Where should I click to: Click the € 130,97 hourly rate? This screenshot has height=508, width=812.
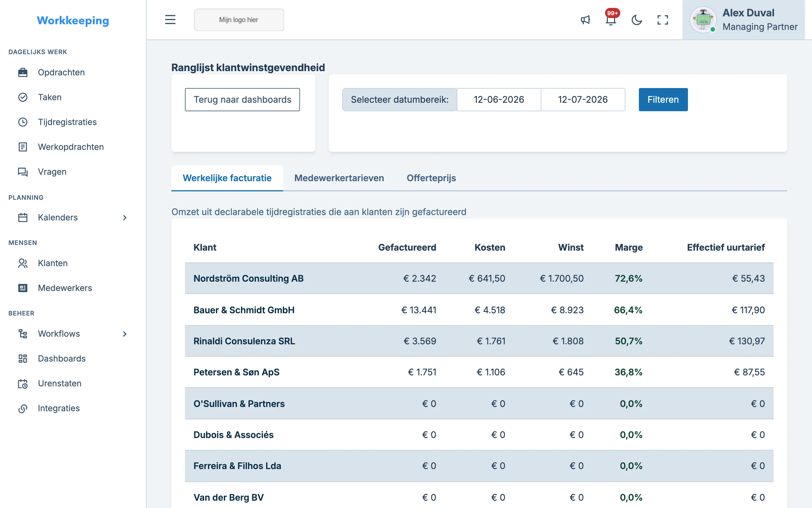(x=747, y=341)
